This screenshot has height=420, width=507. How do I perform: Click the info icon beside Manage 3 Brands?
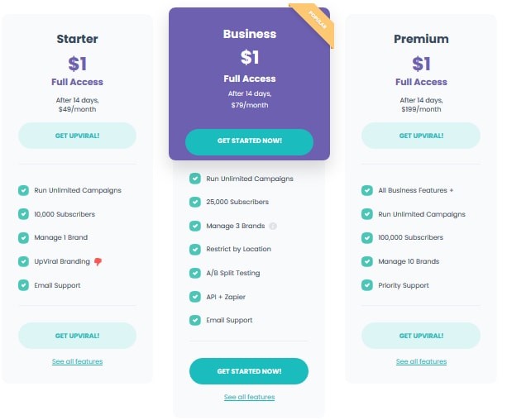pos(273,226)
